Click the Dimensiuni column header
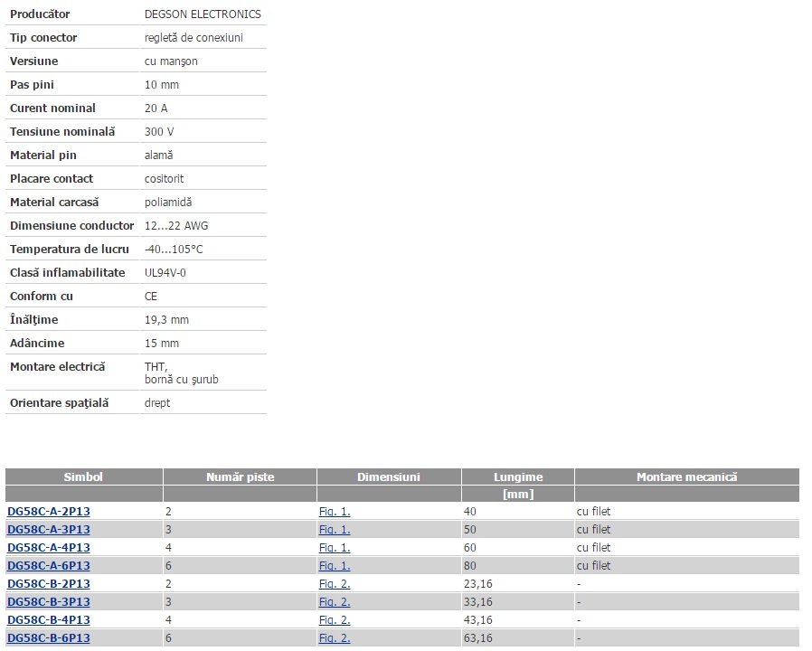 click(x=389, y=477)
